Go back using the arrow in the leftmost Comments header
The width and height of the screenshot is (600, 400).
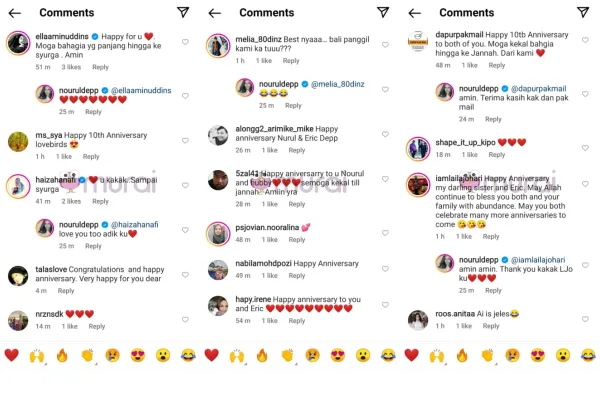click(x=15, y=13)
